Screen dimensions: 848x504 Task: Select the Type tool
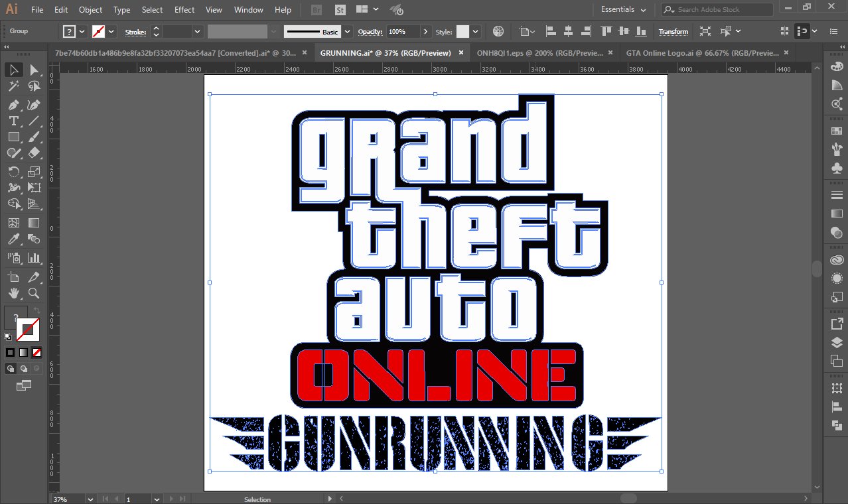pos(13,121)
